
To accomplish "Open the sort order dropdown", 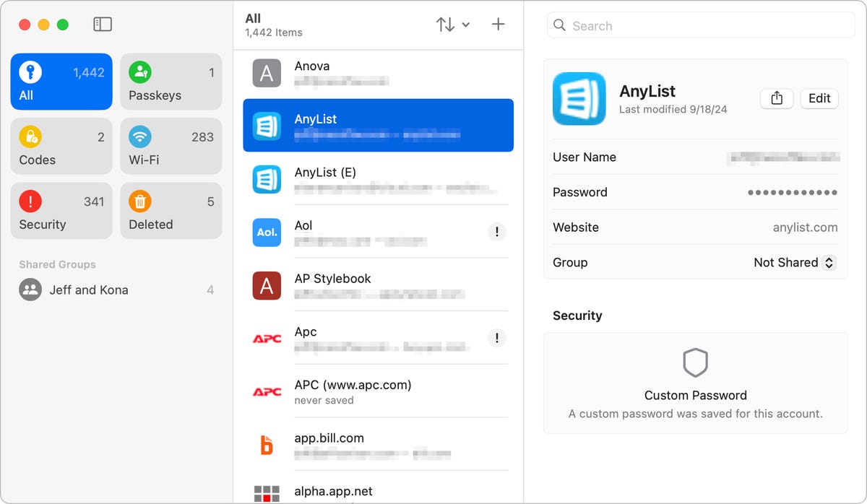I will pyautogui.click(x=453, y=25).
